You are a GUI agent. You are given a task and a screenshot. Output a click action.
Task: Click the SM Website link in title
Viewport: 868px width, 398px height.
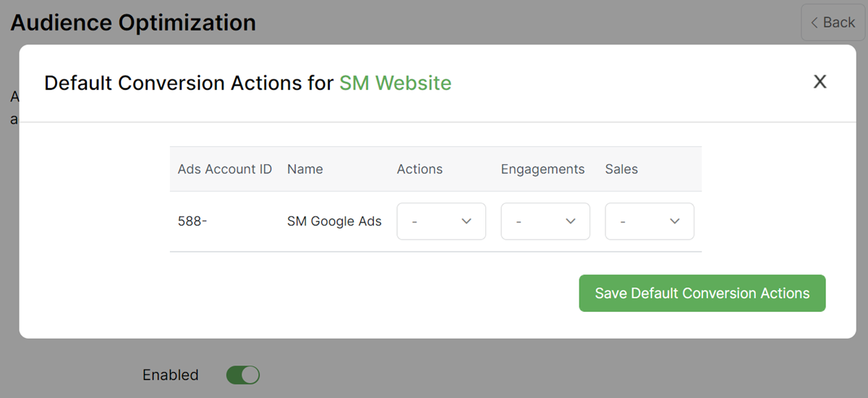395,83
